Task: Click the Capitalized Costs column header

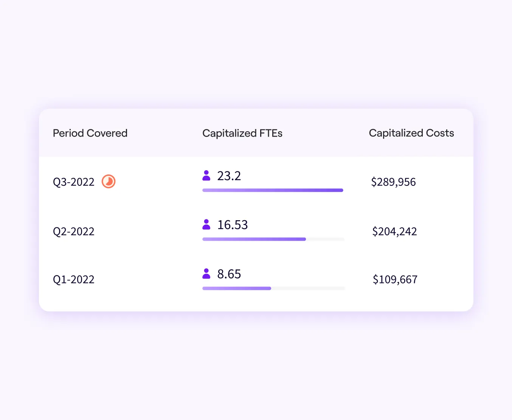Action: point(411,133)
